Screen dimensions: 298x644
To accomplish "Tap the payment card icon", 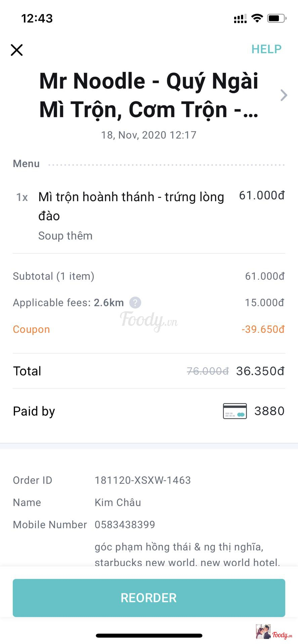I will coord(235,411).
